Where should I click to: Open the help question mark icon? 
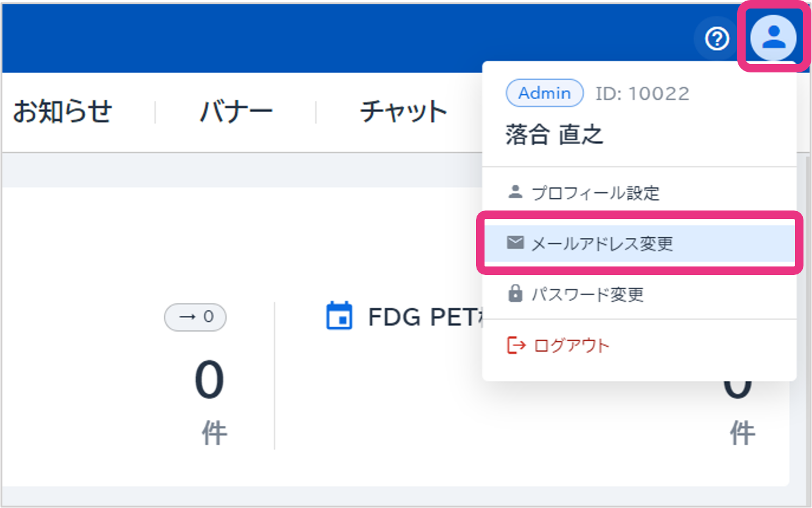[717, 39]
